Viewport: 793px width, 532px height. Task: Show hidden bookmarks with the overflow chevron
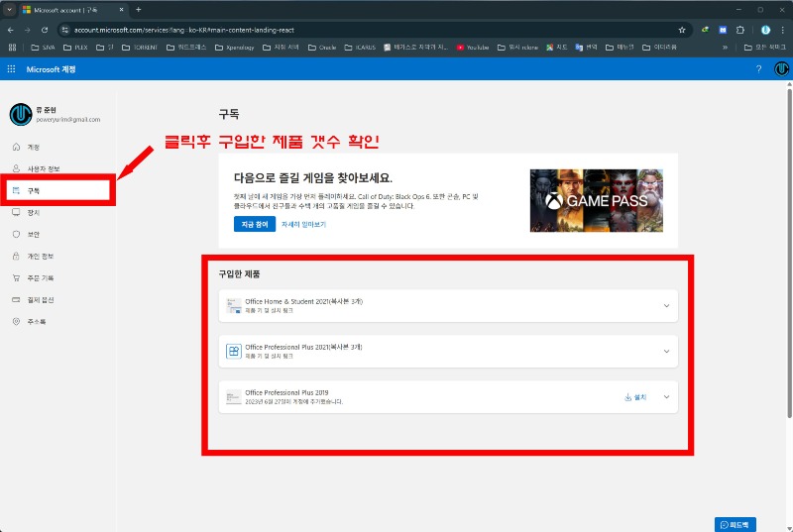click(725, 47)
